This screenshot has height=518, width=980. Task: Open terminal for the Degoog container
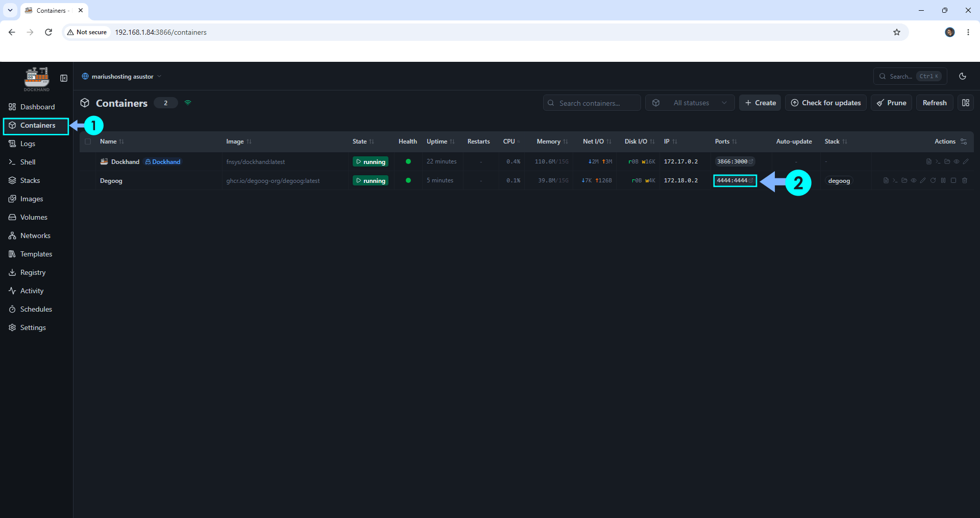(895, 180)
